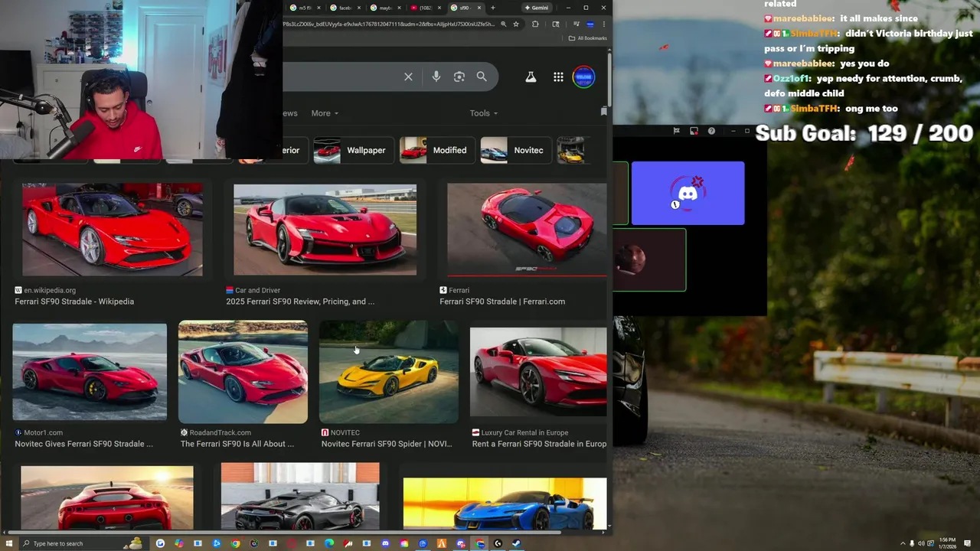This screenshot has width=980, height=551.
Task: Click the Discord angry-logo video tile
Action: pos(688,193)
